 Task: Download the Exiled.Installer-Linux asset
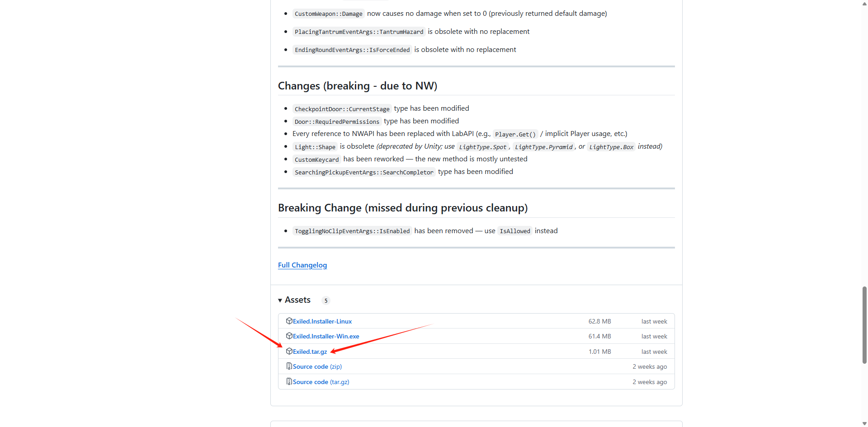click(x=322, y=321)
